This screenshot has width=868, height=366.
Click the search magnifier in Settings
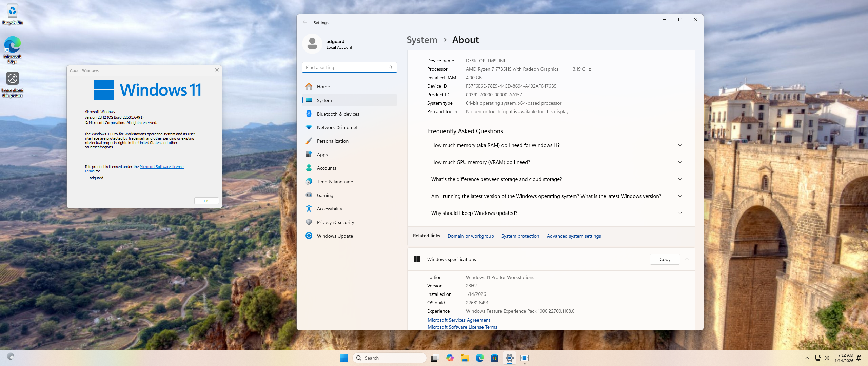pyautogui.click(x=391, y=67)
